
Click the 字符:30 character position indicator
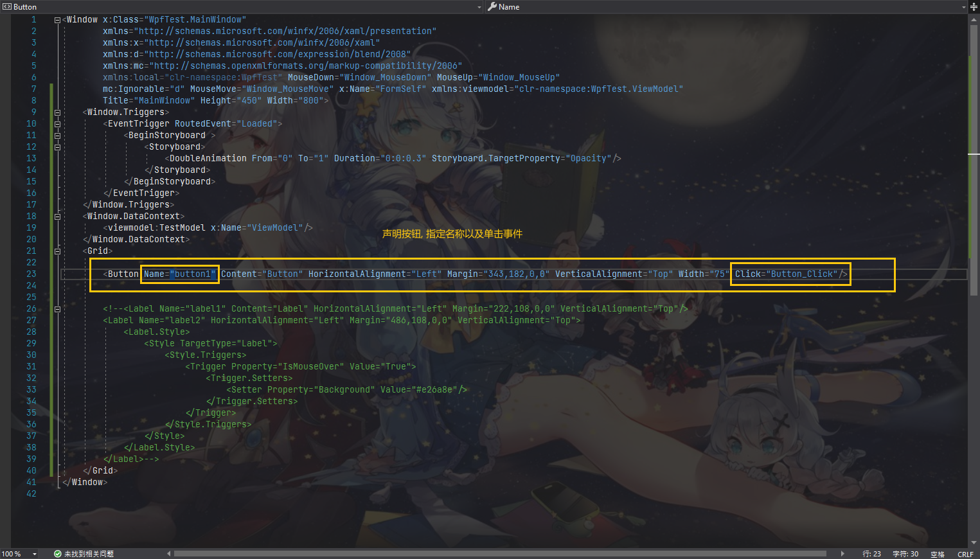coord(905,553)
